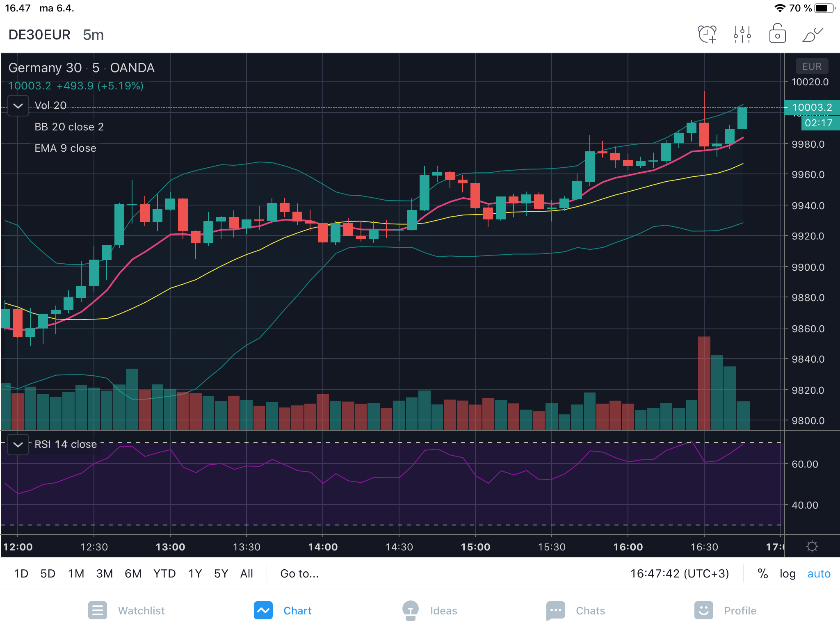The image size is (840, 630).
Task: Tap the Go to... button
Action: (299, 573)
